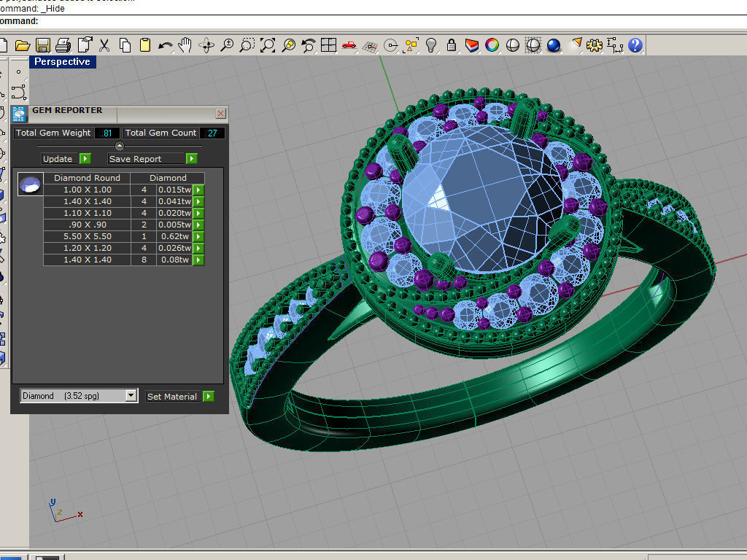Click green arrow on 5.50 X 5.50 row
The height and width of the screenshot is (560, 747).
(x=198, y=236)
